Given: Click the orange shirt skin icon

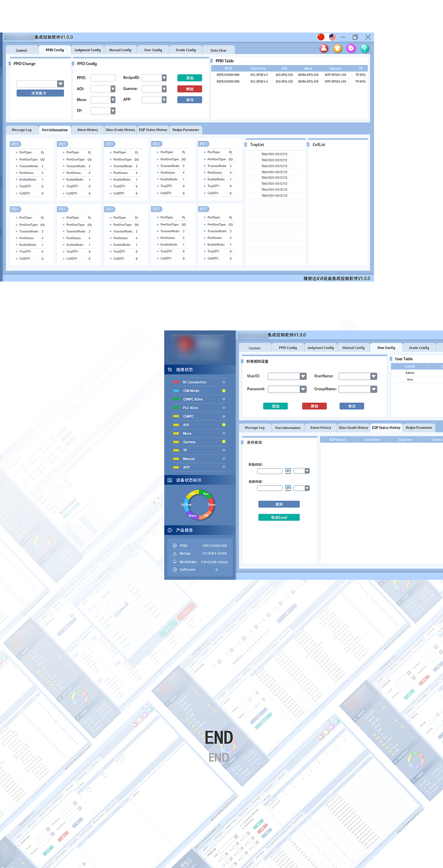Looking at the screenshot, I should point(337,48).
